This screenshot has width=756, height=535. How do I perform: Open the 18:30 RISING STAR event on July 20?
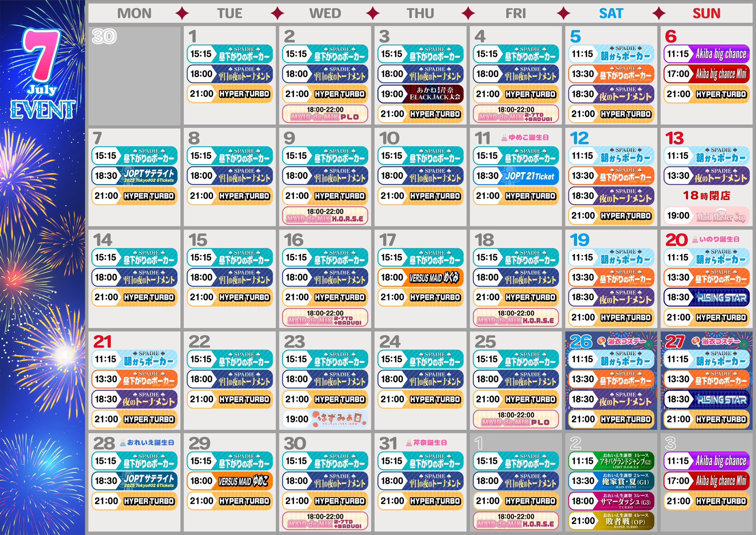tap(707, 297)
